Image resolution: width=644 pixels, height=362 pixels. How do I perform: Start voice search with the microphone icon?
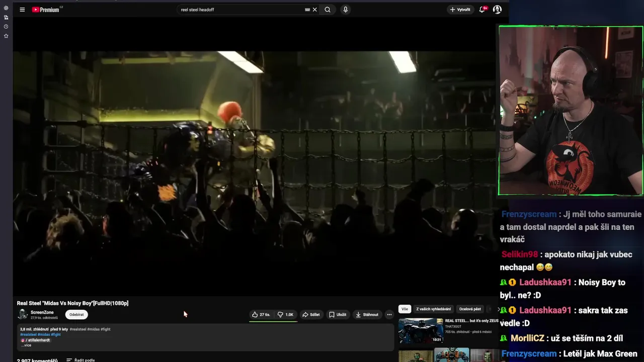coord(345,10)
